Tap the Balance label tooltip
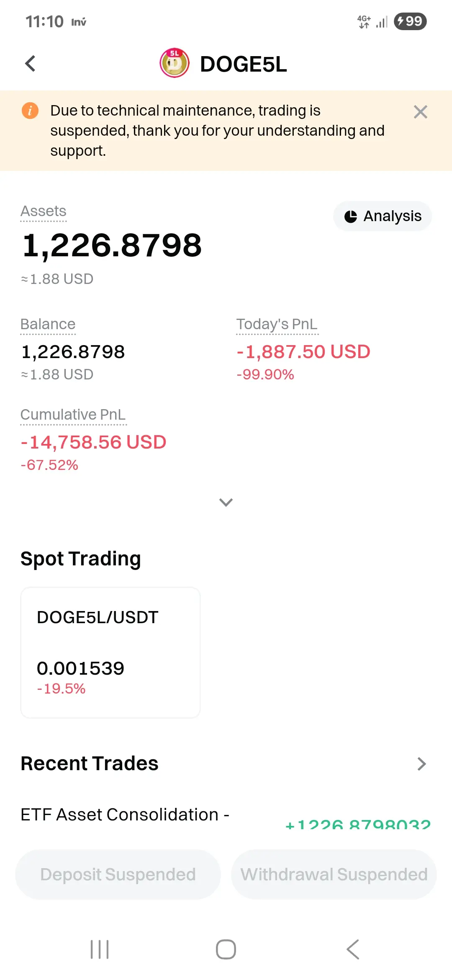The width and height of the screenshot is (452, 980). point(48,324)
